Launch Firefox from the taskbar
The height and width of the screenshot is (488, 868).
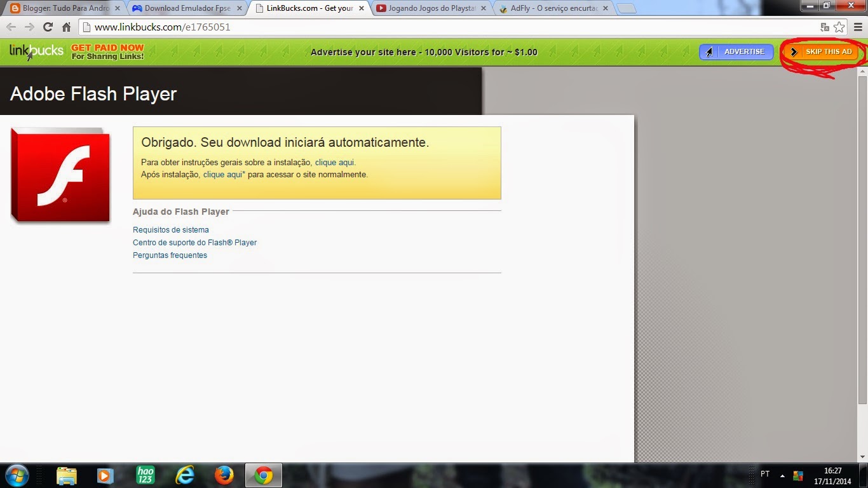224,475
